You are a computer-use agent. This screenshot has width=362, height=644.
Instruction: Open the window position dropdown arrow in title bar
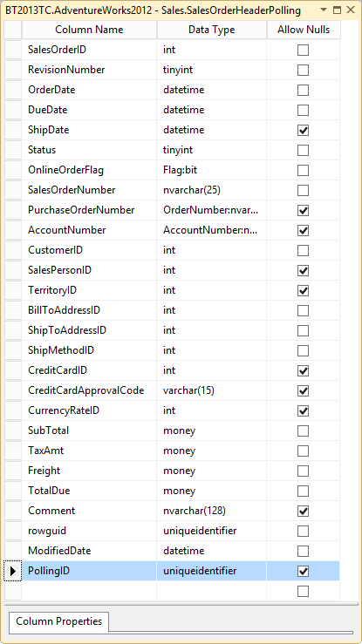(x=324, y=10)
